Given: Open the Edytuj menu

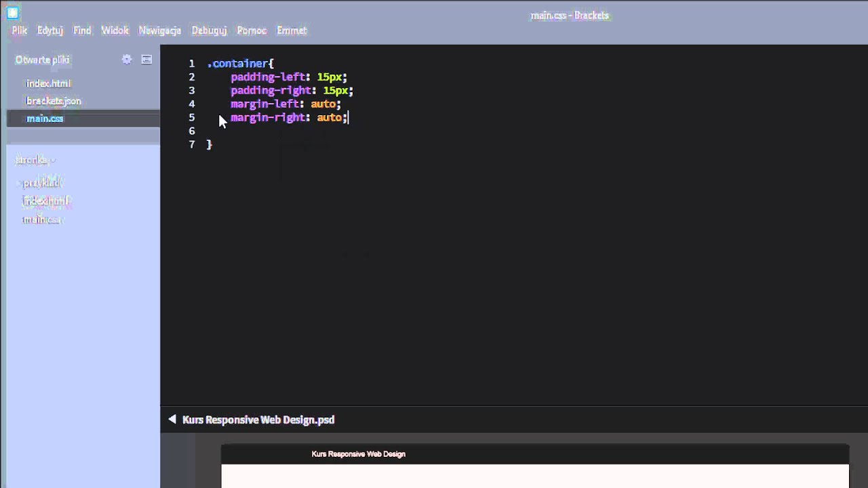Looking at the screenshot, I should coord(50,30).
